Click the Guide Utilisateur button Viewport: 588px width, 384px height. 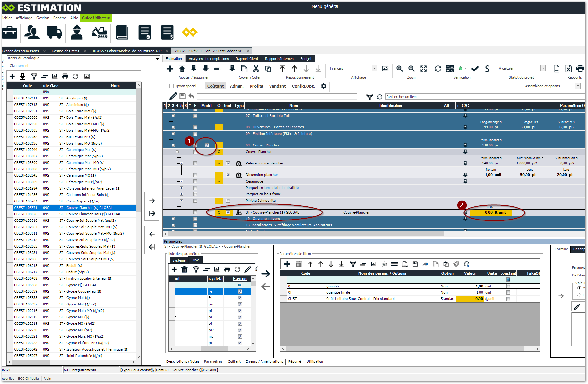pos(96,18)
